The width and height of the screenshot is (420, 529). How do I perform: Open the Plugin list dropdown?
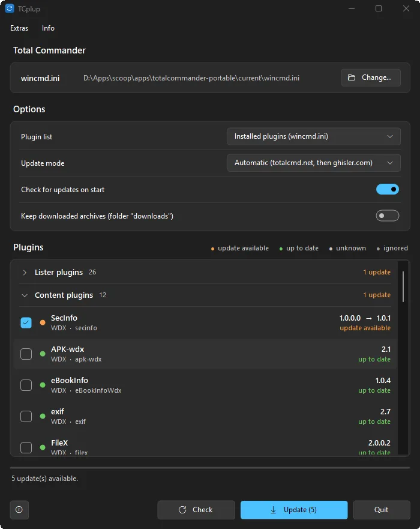pyautogui.click(x=314, y=136)
